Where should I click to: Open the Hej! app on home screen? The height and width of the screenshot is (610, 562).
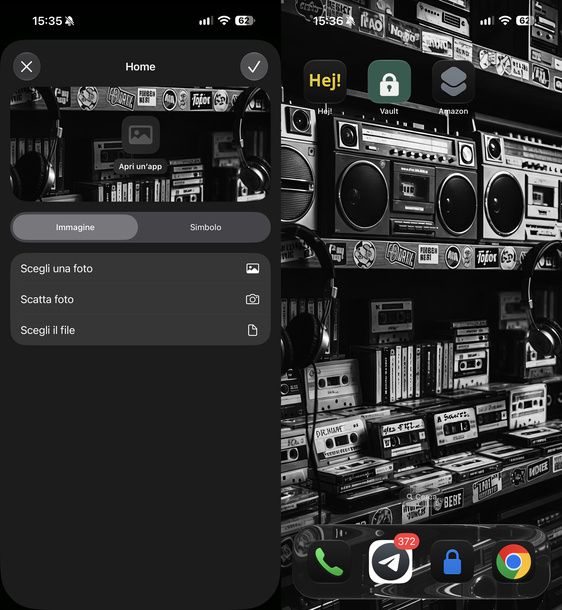(325, 81)
